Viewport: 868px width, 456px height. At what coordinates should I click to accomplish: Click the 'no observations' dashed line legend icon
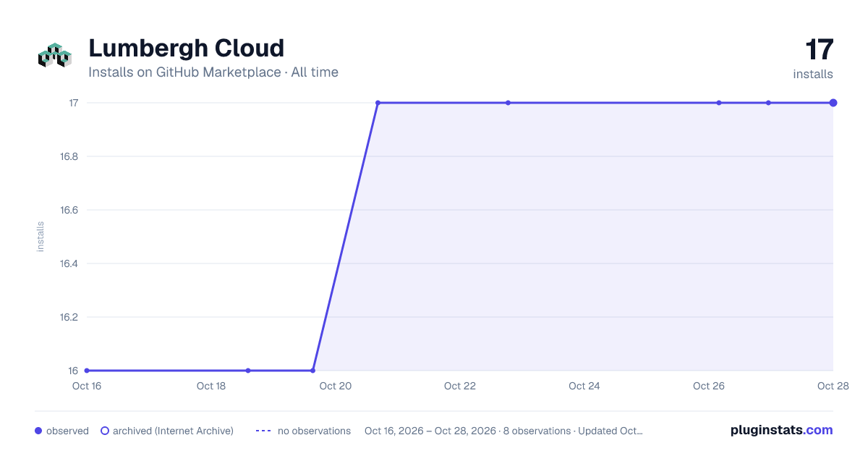pos(263,431)
